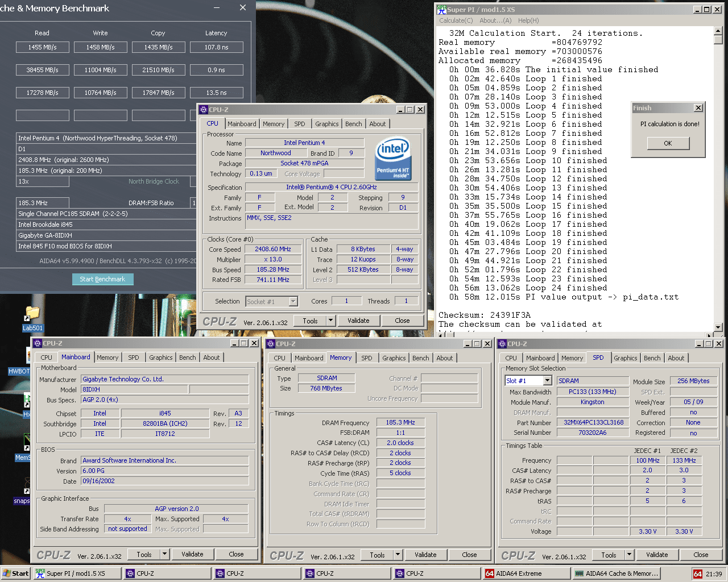
Task: Click Super PI scrollbar up arrow
Action: tap(718, 31)
